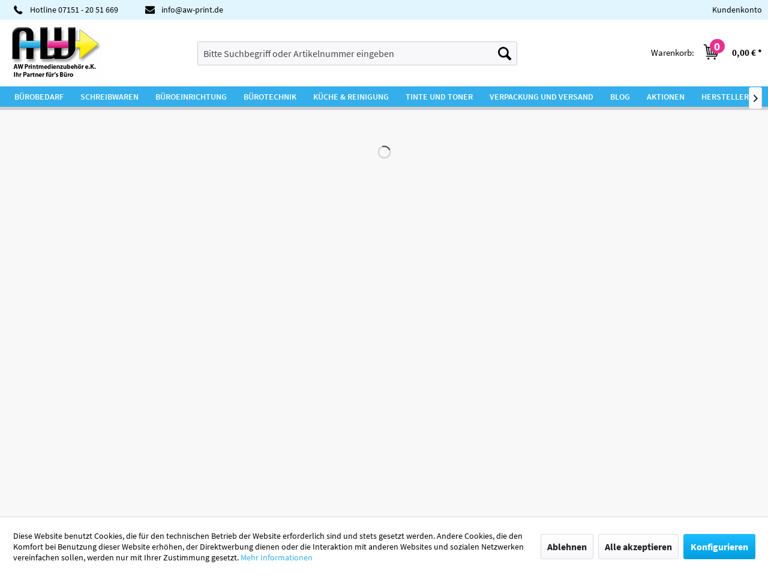
Task: Open Tinte und Toner category
Action: point(439,97)
